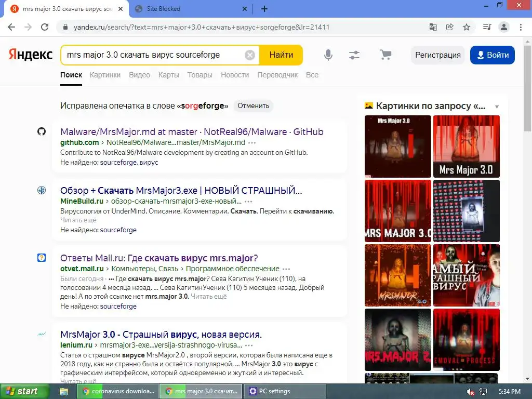
Task: Open the REMOVAL PROCESS thumbnail
Action: pyautogui.click(x=467, y=340)
